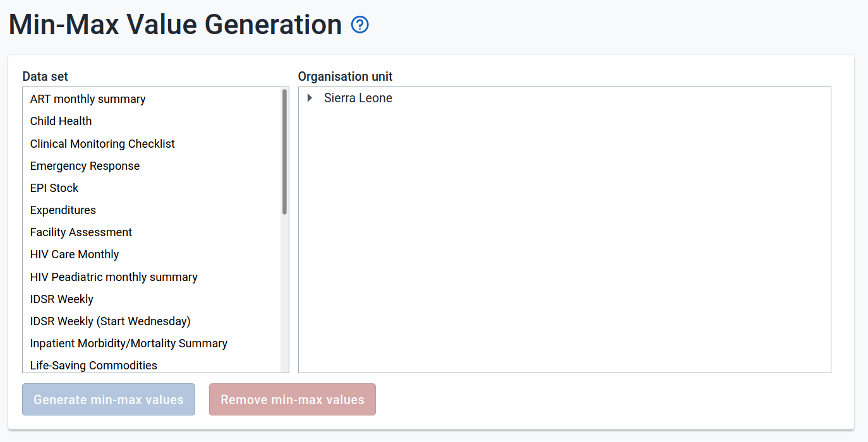Select Facility Assessment data set
This screenshot has height=442, width=868.
pyautogui.click(x=81, y=232)
